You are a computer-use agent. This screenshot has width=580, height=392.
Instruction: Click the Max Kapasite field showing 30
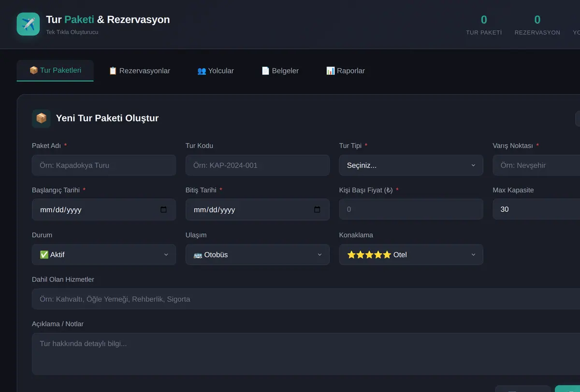[x=536, y=209]
